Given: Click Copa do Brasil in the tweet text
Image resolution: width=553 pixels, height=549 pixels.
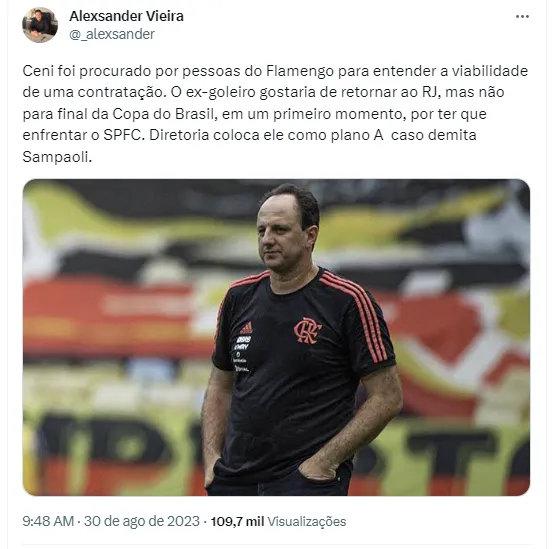Looking at the screenshot, I should [165, 114].
